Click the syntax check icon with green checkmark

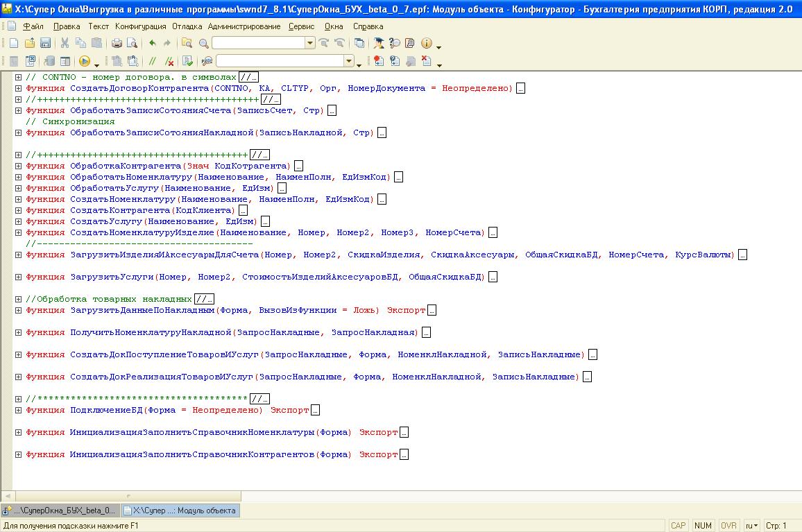click(187, 61)
